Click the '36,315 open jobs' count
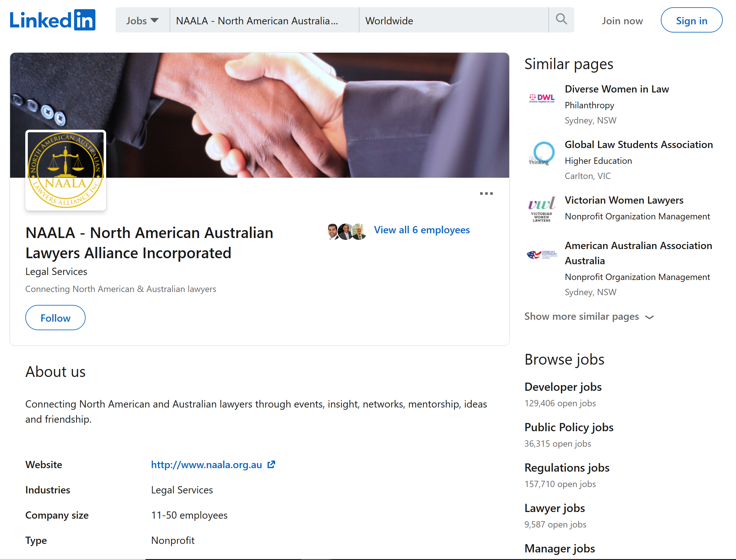The height and width of the screenshot is (560, 736). 558,443
